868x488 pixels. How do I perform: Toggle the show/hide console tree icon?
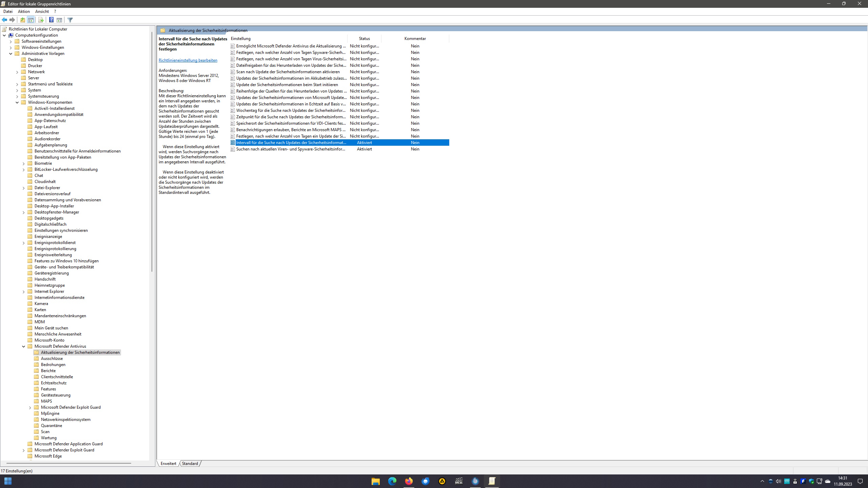pyautogui.click(x=31, y=20)
